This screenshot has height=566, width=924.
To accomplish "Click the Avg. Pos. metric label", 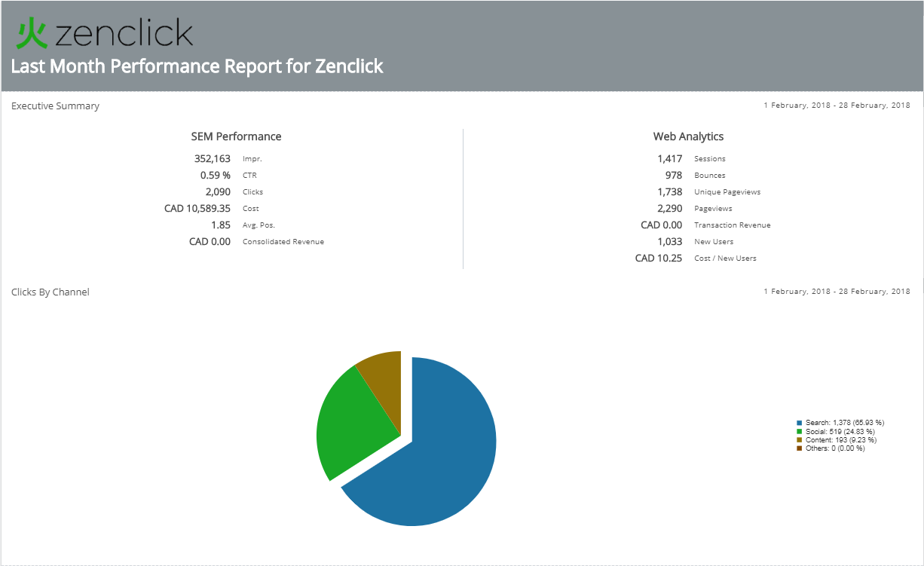I will click(x=259, y=225).
